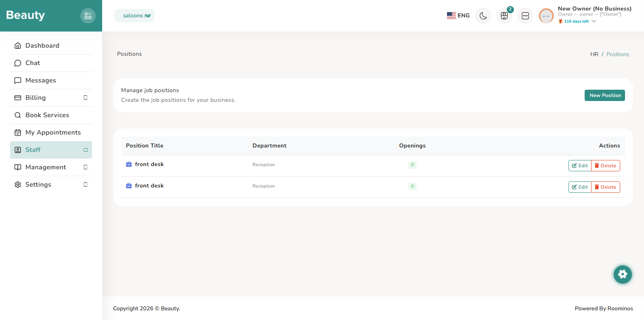The width and height of the screenshot is (644, 320).
Task: Click the layout icon in header
Action: pos(525,16)
